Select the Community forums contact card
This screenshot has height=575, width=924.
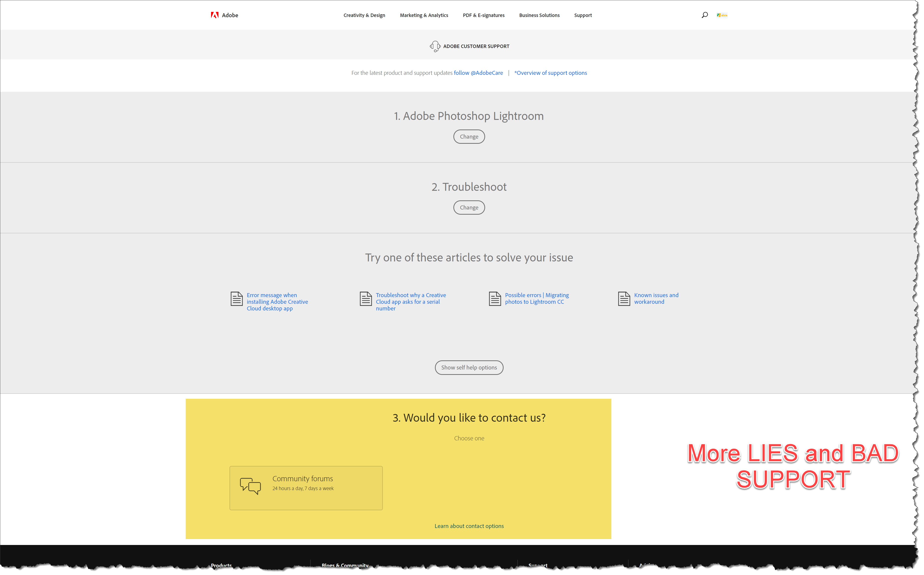point(306,488)
